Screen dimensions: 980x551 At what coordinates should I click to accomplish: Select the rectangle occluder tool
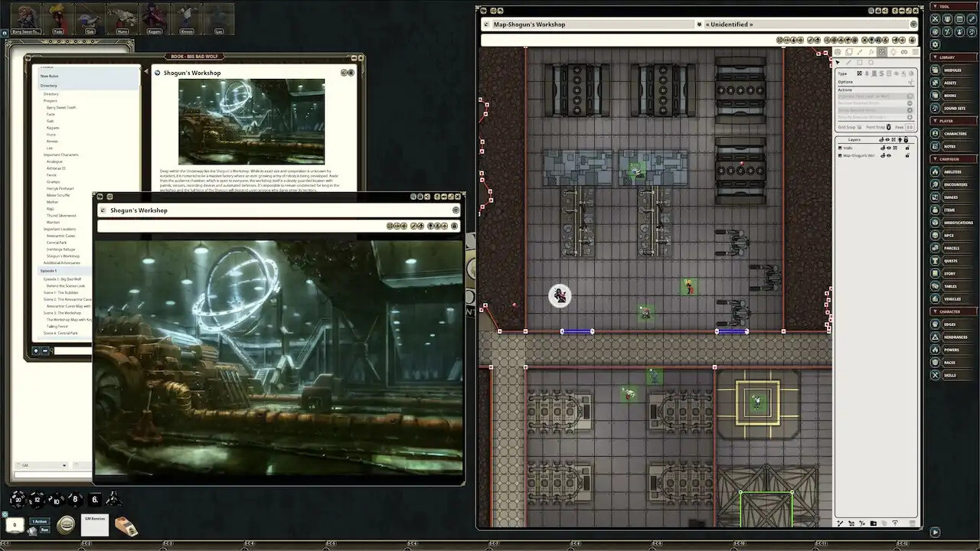(x=861, y=62)
